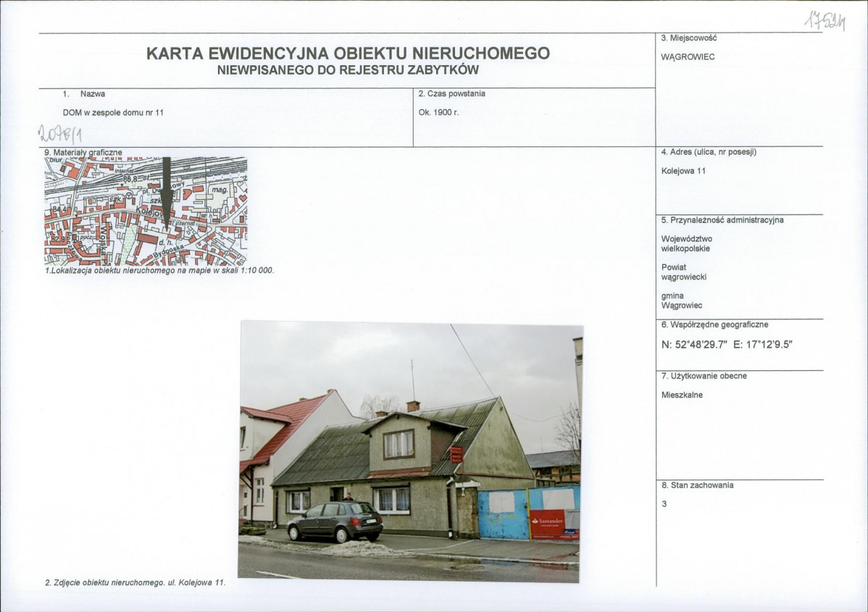This screenshot has width=868, height=612.
Task: Click the text "Powiat wągrowiecki"
Action: click(684, 272)
